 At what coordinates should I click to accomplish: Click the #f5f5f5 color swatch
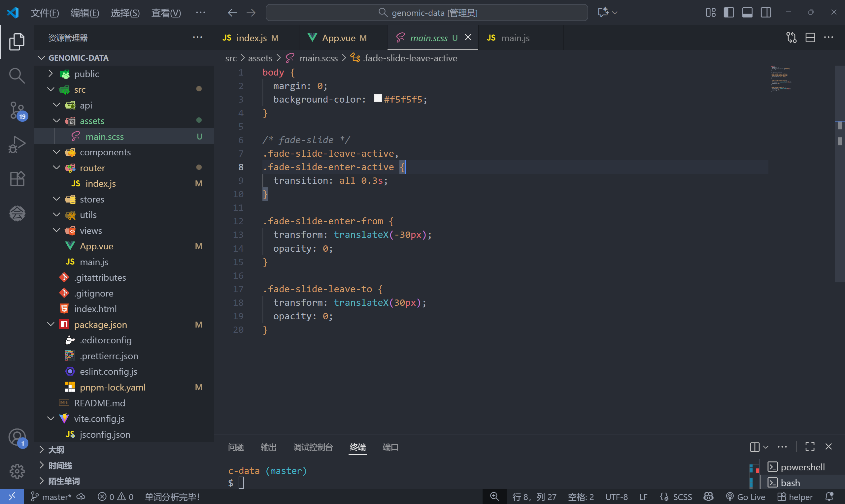pos(378,99)
